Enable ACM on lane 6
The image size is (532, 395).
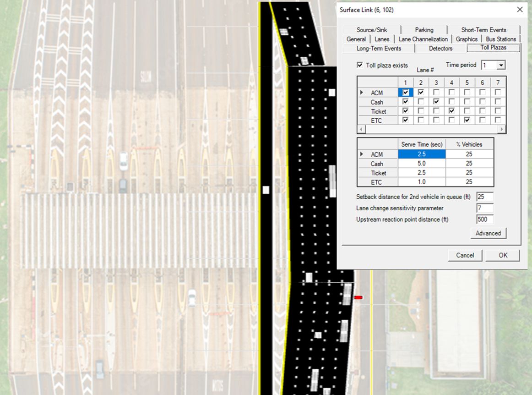point(482,93)
